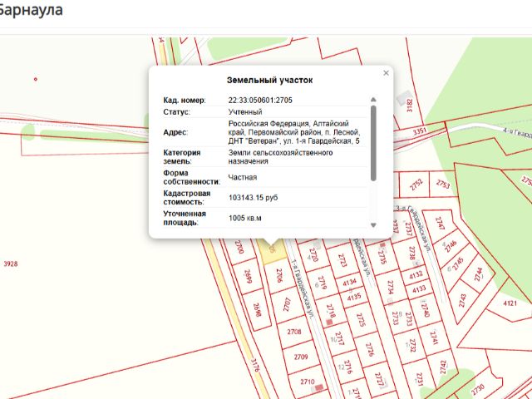Select land parcel 2726 on map
Screen dimensions: 532x399
coord(370,350)
